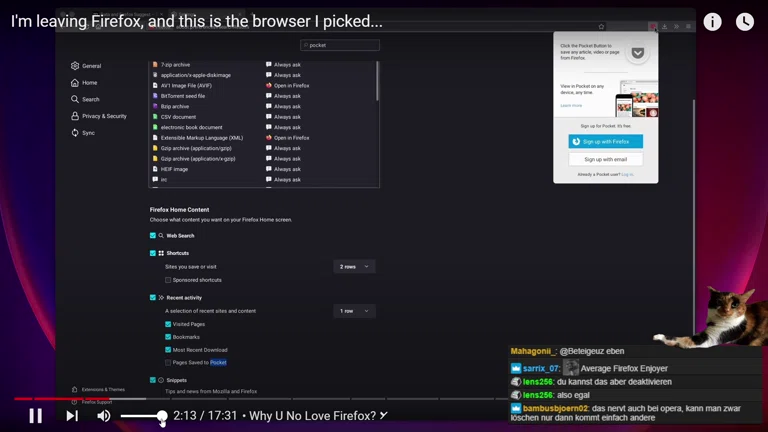
Task: Enable the Sponsored shortcuts checkbox
Action: click(168, 280)
